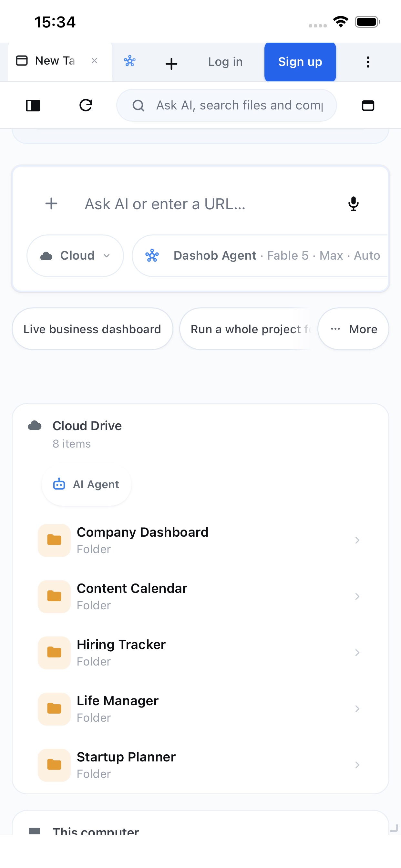The width and height of the screenshot is (401, 868).
Task: Expand Hiring Tracker via its chevron
Action: pos(357,653)
